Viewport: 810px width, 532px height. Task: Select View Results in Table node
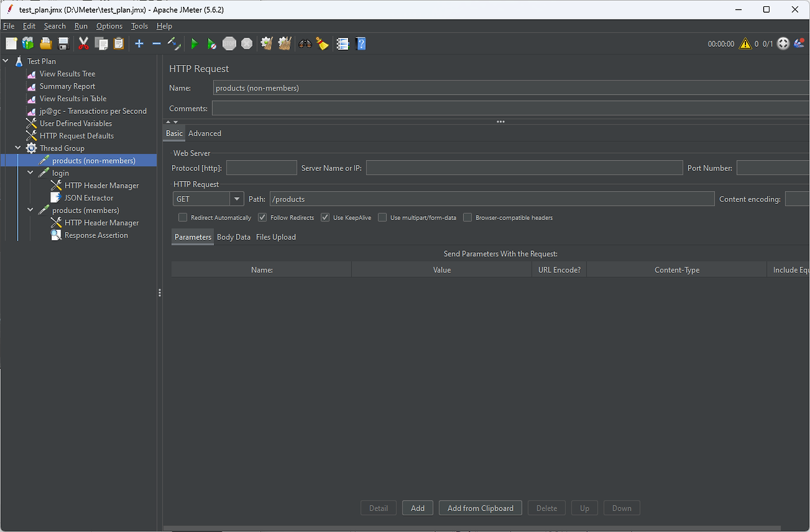(x=73, y=99)
